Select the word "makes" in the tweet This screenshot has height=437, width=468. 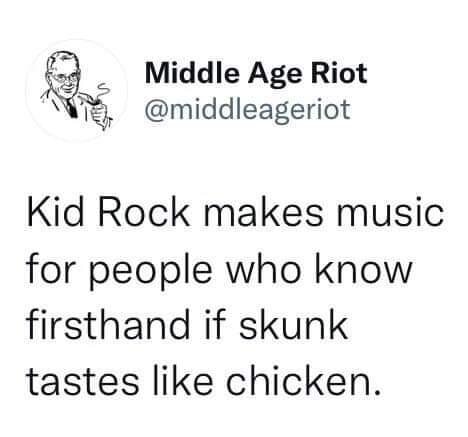(x=263, y=213)
